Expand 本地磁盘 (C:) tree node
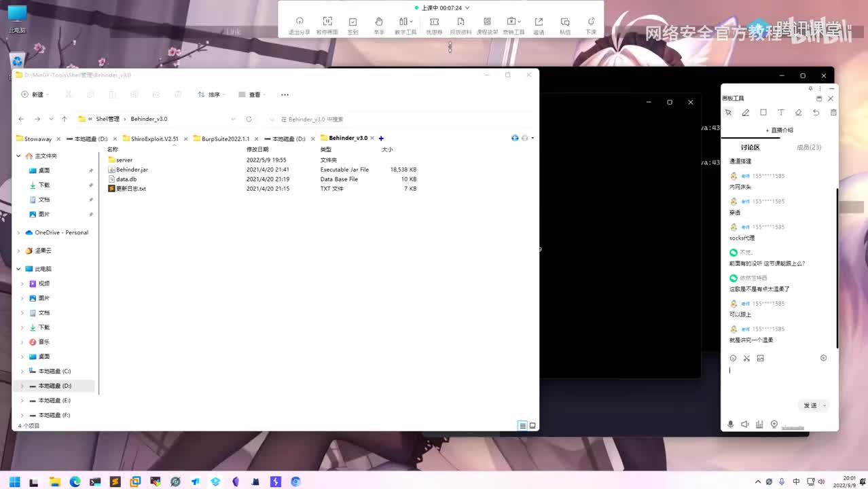This screenshot has height=489, width=868. click(22, 371)
